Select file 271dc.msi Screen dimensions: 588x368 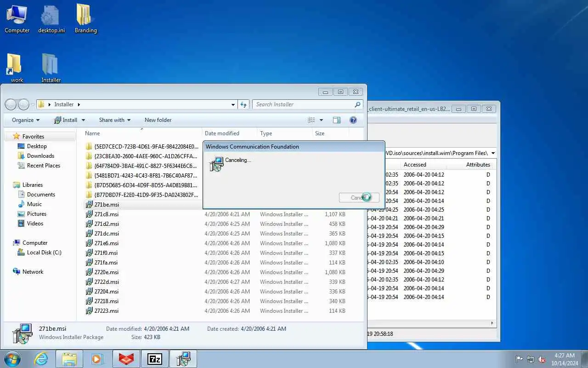tap(106, 234)
